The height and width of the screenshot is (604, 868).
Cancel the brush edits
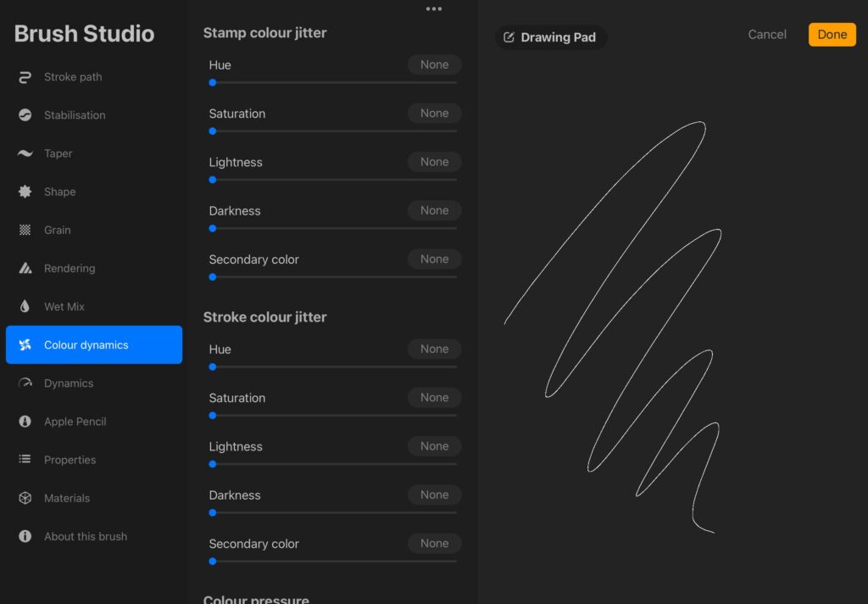click(766, 34)
